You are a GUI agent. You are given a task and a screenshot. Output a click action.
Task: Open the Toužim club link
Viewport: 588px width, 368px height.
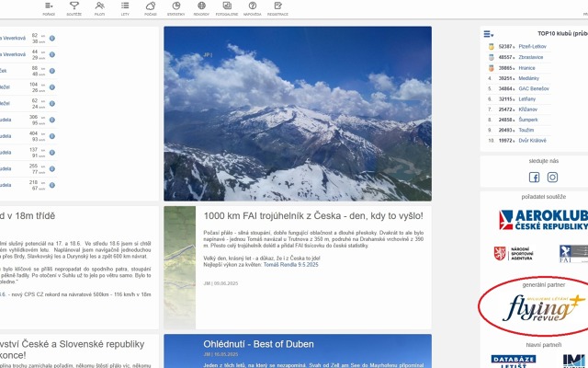click(x=526, y=130)
